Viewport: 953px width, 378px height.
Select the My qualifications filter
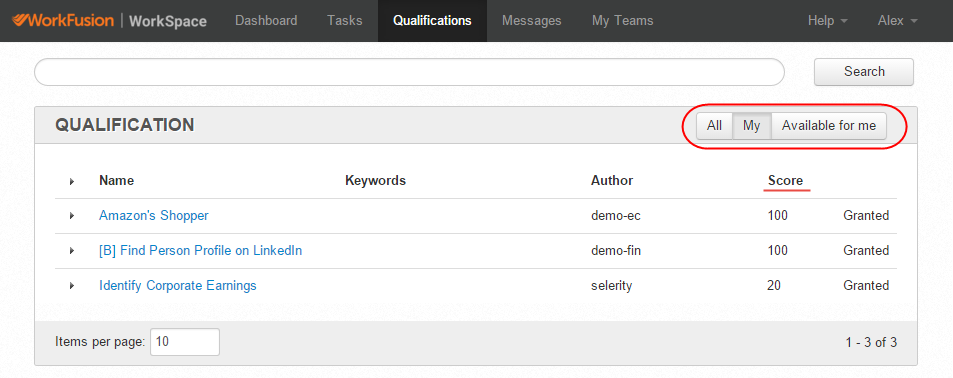pos(752,126)
